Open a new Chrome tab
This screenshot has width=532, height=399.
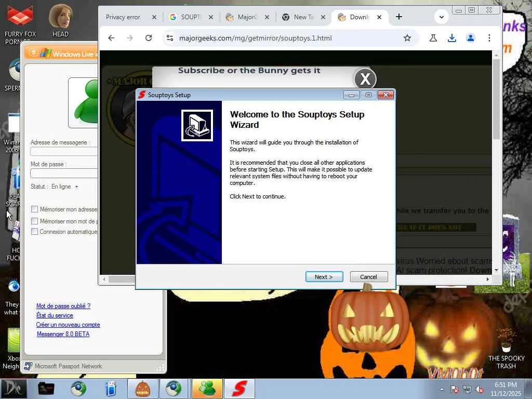tap(399, 17)
